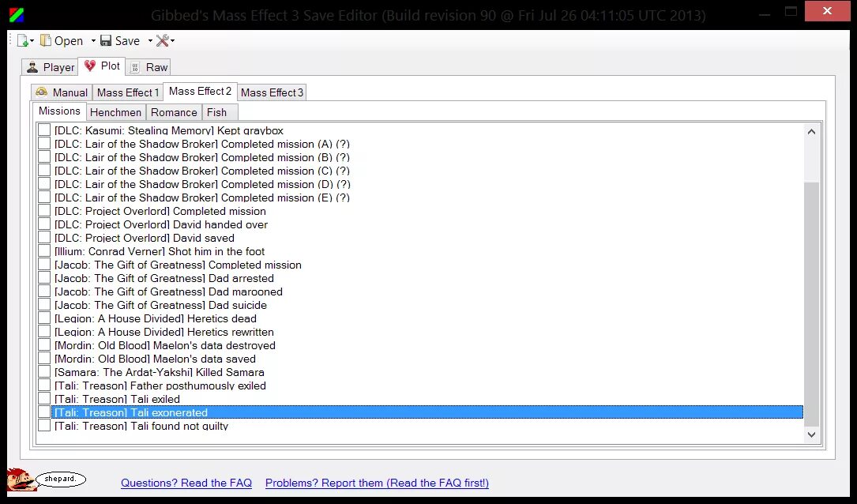Image resolution: width=857 pixels, height=504 pixels.
Task: Open the wrench tools icon
Action: (163, 40)
